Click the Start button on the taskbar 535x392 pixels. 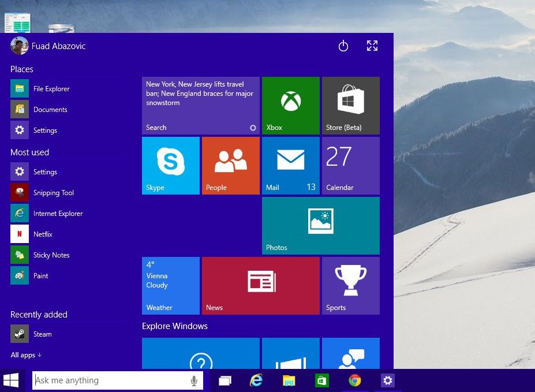click(x=11, y=380)
